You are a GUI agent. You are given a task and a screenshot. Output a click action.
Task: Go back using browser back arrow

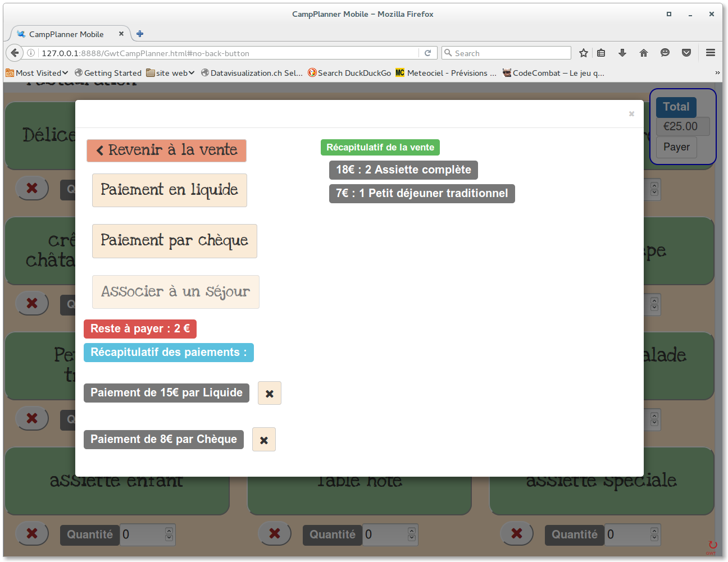point(15,53)
